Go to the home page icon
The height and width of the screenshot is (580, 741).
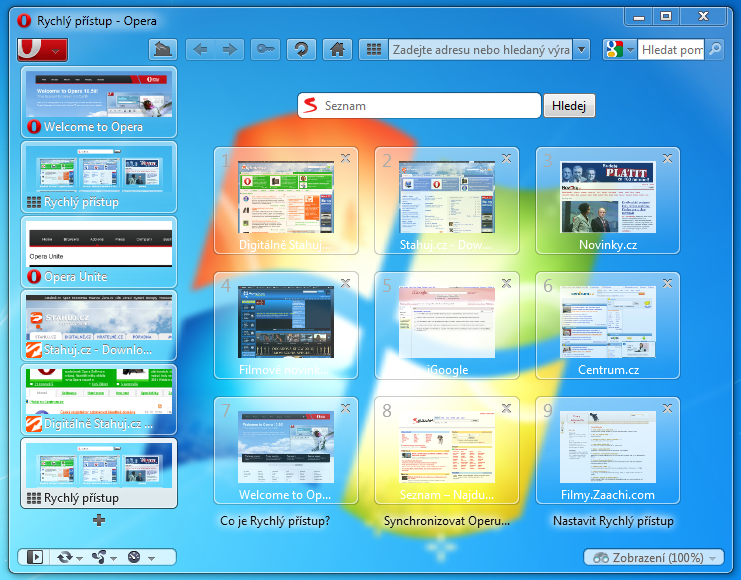coord(337,49)
